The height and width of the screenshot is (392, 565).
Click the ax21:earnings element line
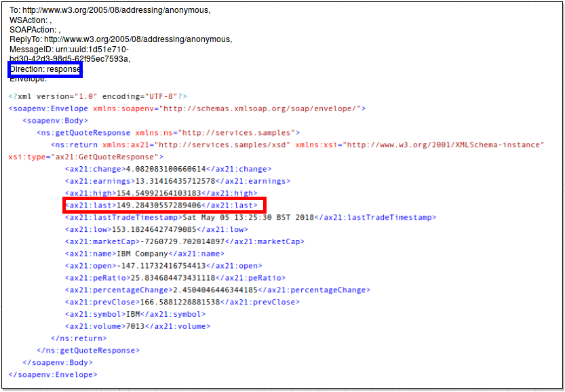pyautogui.click(x=177, y=181)
